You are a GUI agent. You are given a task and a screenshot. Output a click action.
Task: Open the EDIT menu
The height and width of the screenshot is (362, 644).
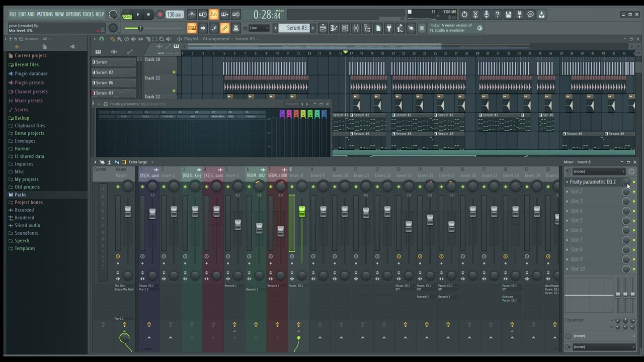pyautogui.click(x=22, y=14)
